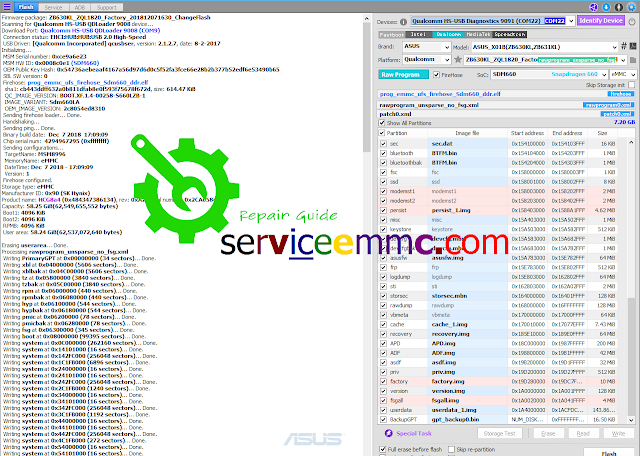Uncheck the userdata partition checkbox
640x456 pixels.
tap(383, 410)
